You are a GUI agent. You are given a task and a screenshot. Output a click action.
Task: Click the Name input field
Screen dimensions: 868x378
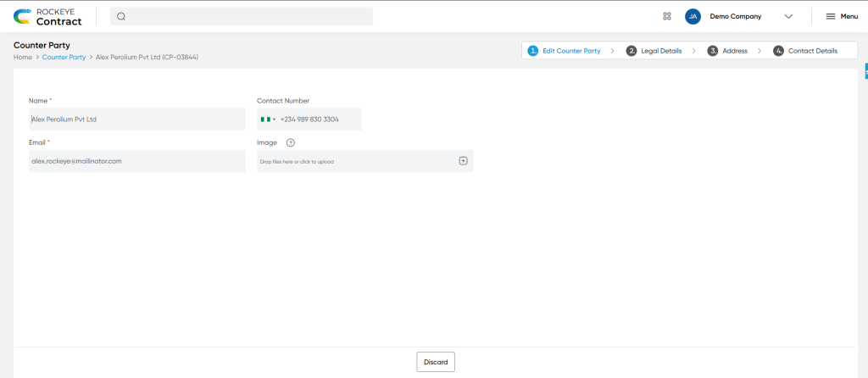click(x=136, y=119)
